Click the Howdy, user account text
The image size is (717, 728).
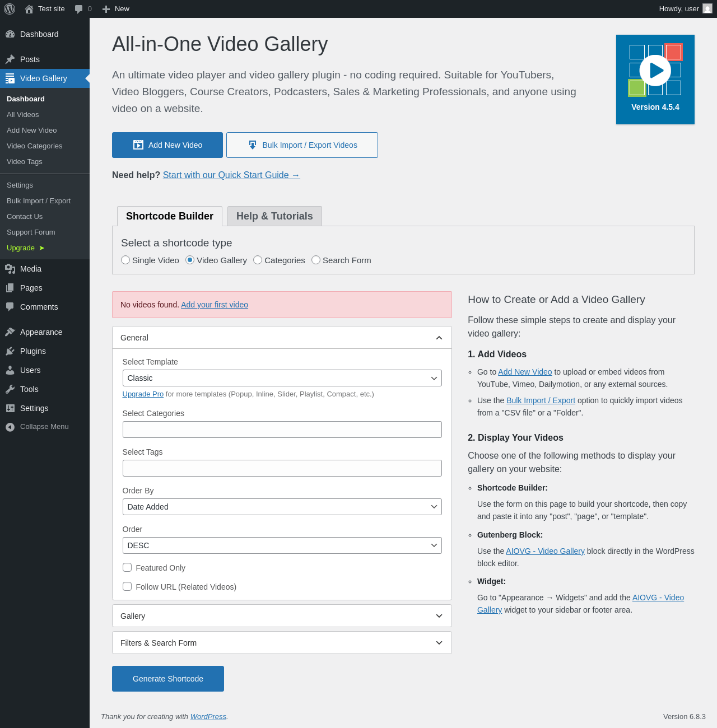[x=679, y=9]
